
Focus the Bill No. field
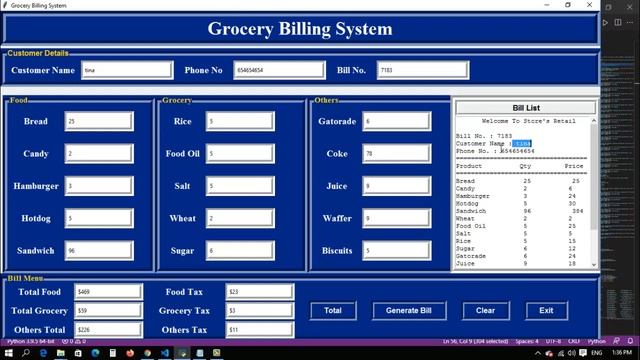tap(423, 70)
